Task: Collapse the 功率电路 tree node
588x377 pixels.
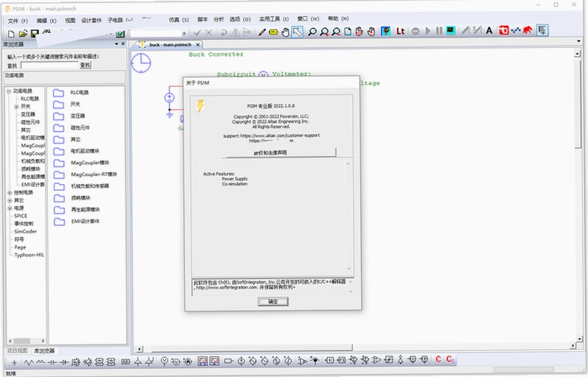Action: 9,91
